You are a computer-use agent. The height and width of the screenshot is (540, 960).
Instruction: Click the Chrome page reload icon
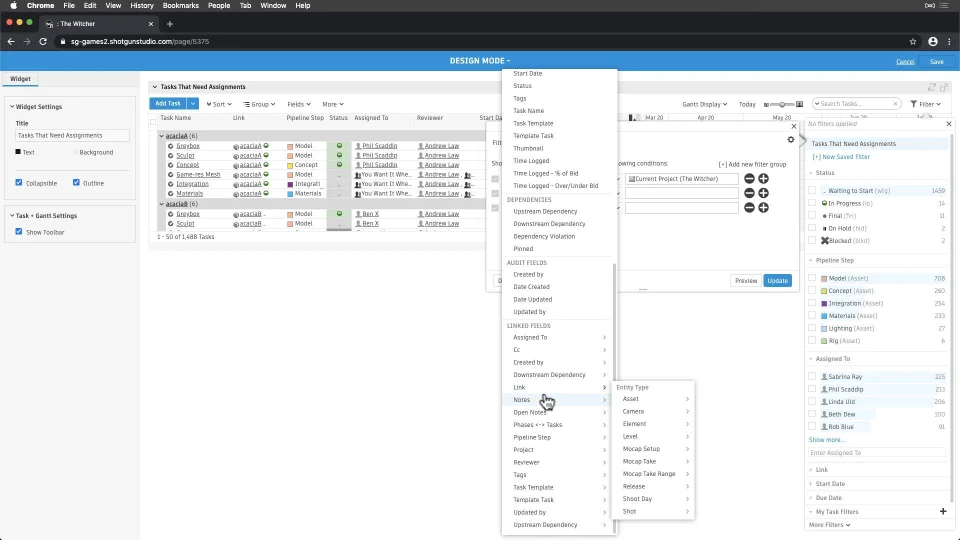(x=43, y=42)
